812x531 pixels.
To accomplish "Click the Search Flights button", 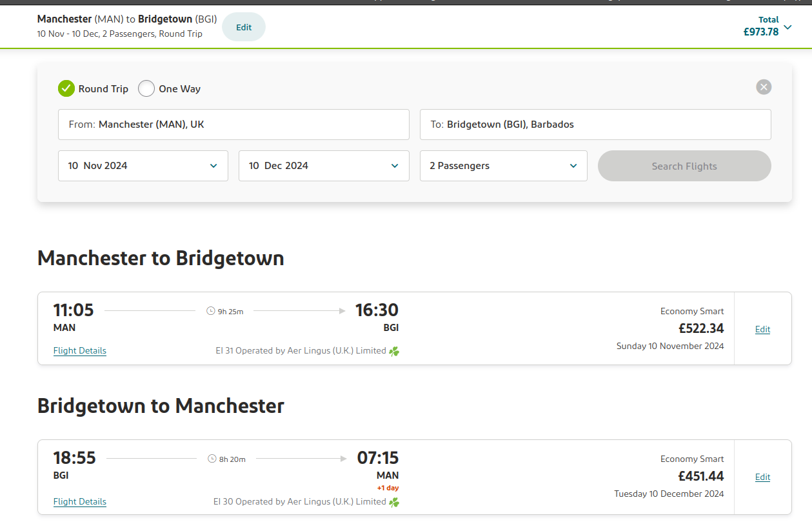I will 684,166.
